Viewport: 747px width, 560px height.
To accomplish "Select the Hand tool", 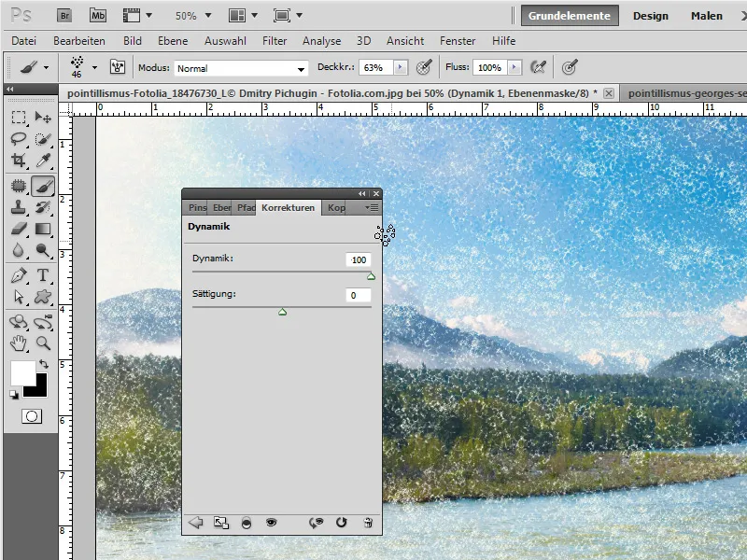I will click(19, 343).
